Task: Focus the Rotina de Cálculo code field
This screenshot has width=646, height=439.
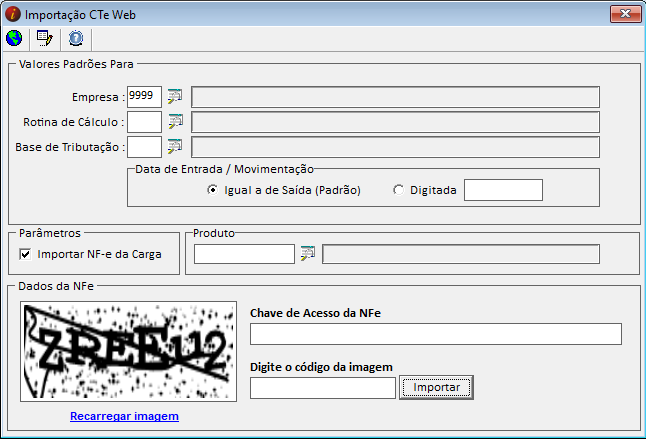Action: click(x=144, y=122)
